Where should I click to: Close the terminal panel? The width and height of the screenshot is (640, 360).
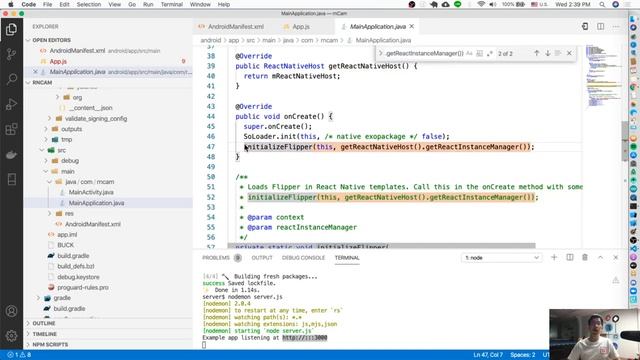coord(616,257)
